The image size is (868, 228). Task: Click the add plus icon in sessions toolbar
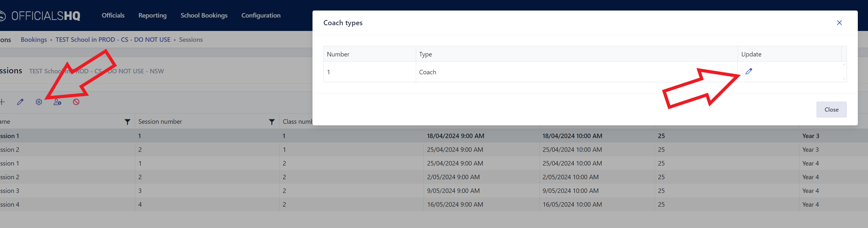coord(2,102)
